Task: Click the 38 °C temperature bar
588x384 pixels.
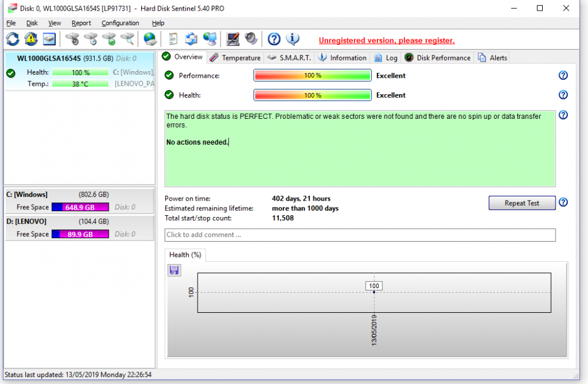Action: [80, 84]
